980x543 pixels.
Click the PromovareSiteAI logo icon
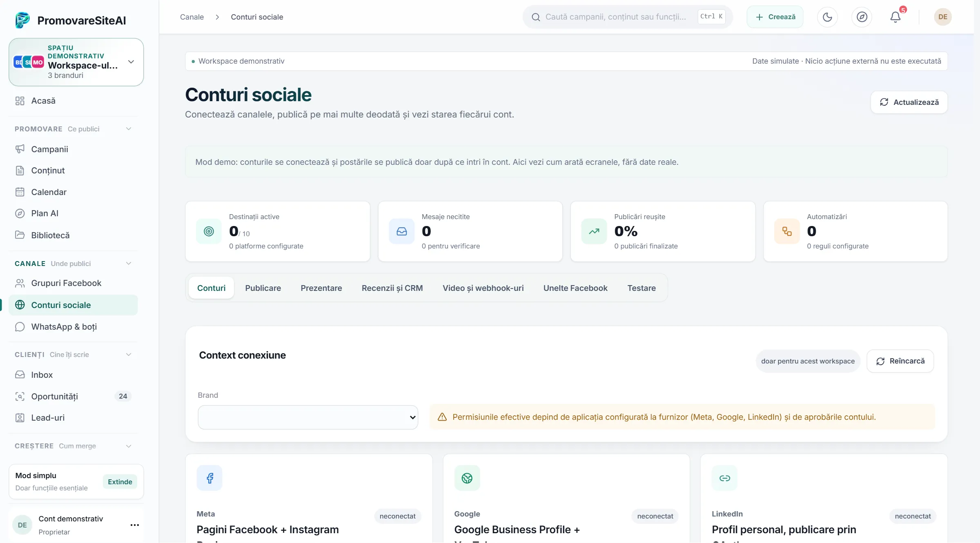coord(22,20)
